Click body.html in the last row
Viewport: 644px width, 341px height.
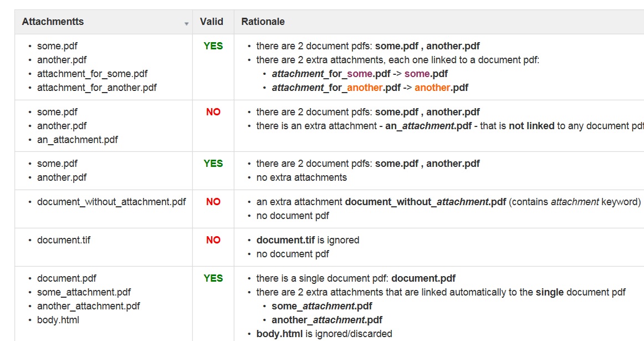pyautogui.click(x=58, y=320)
